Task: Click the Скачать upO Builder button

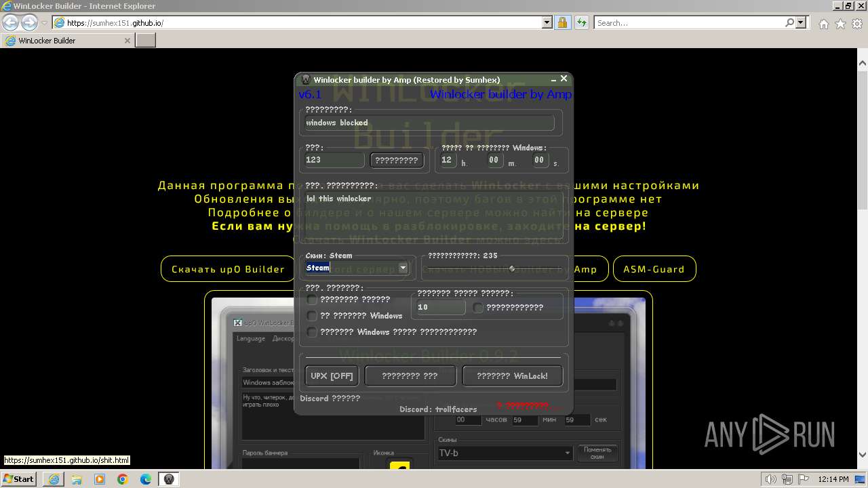Action: click(228, 269)
